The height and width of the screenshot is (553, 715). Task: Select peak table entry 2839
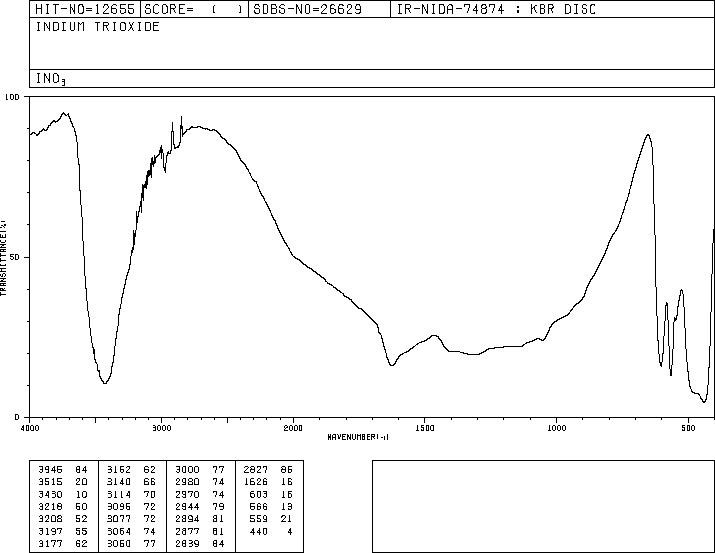click(x=187, y=543)
